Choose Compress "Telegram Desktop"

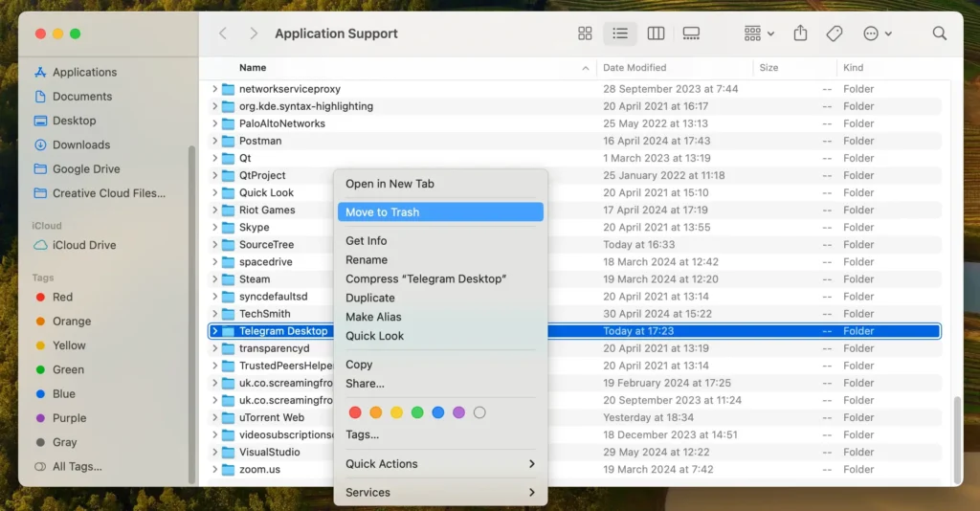pos(440,279)
